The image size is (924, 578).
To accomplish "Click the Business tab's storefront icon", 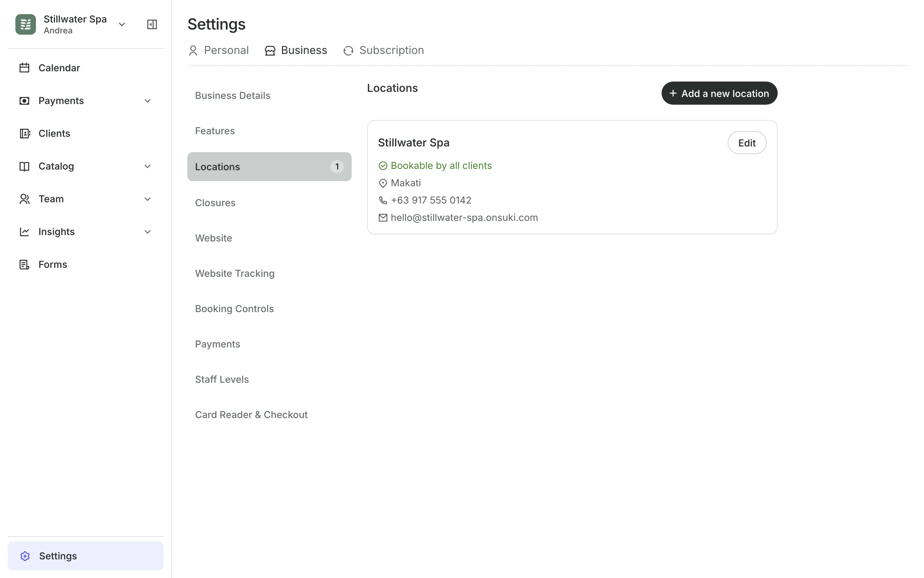I will point(270,50).
